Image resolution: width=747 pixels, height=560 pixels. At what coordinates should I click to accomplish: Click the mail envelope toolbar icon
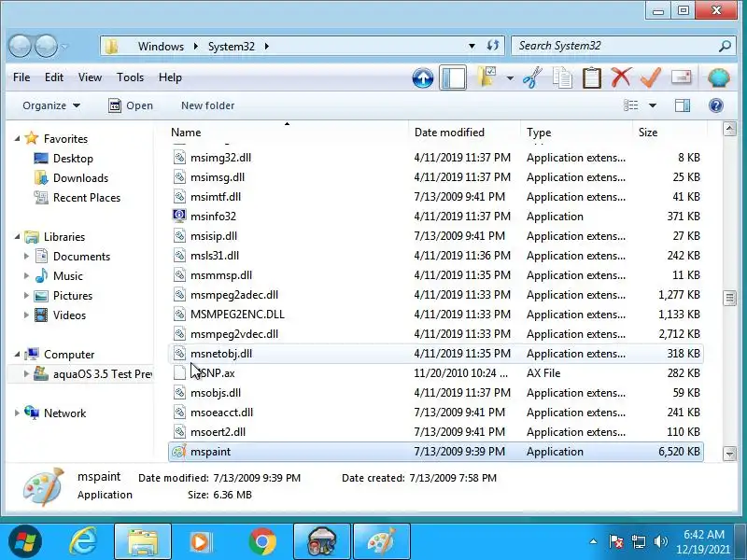(x=681, y=77)
